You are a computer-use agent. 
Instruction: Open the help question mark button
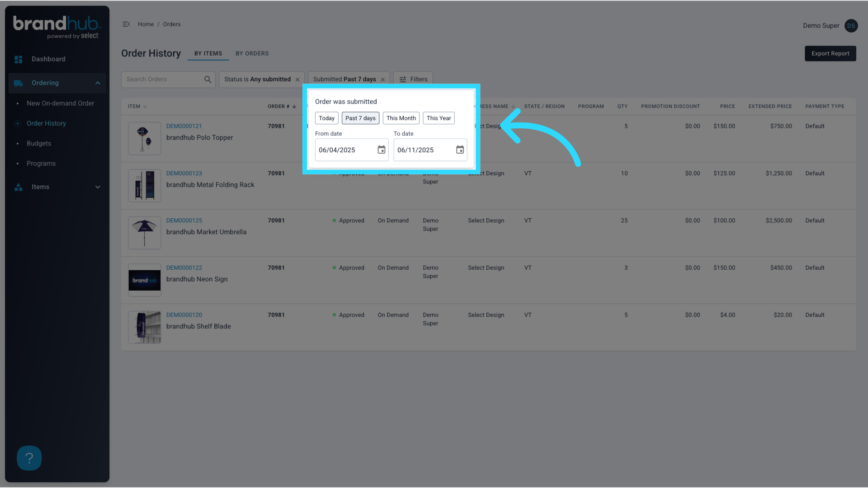point(29,458)
